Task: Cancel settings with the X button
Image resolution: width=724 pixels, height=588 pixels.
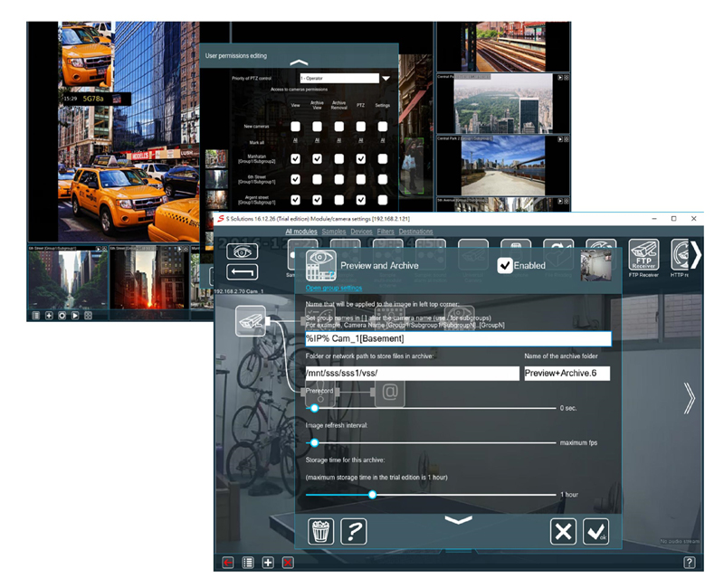Action: coord(563,532)
